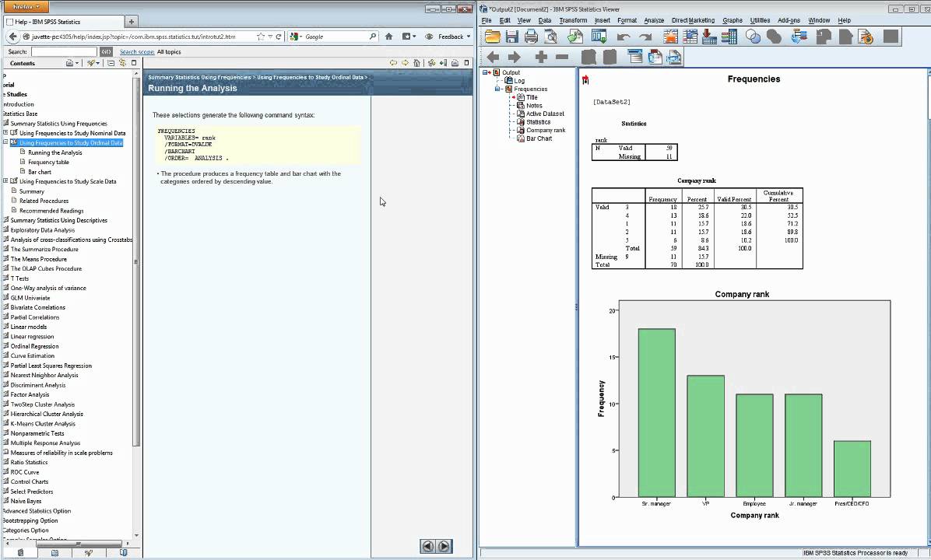The image size is (931, 560).
Task: Open the Graphs menu
Action: click(x=732, y=20)
